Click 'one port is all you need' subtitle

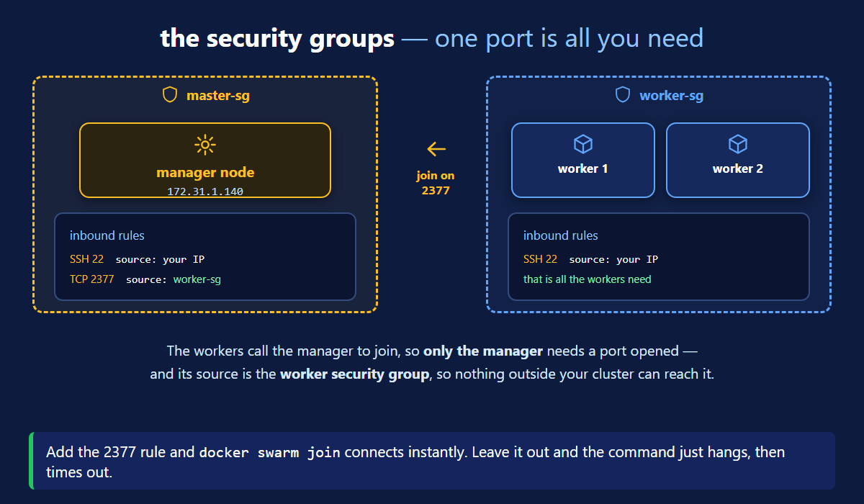click(x=570, y=38)
